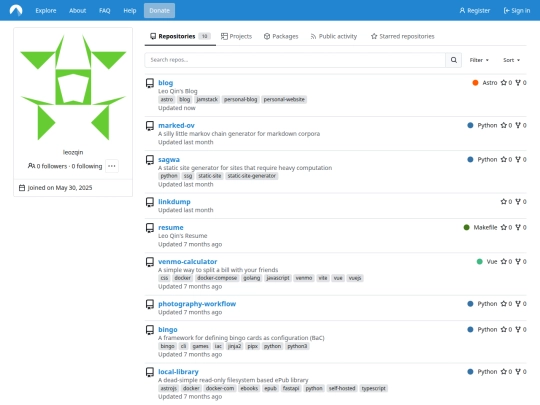Viewport: 540px width, 405px height.
Task: Click star icon on venmo-calculator row
Action: click(x=504, y=261)
